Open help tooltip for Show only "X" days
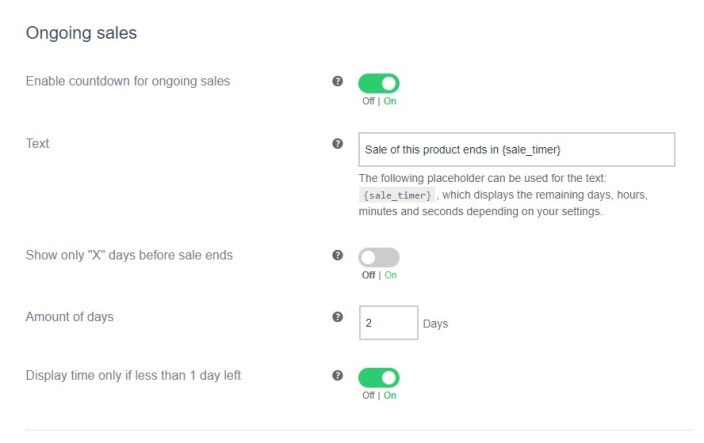704x443 pixels. click(337, 255)
